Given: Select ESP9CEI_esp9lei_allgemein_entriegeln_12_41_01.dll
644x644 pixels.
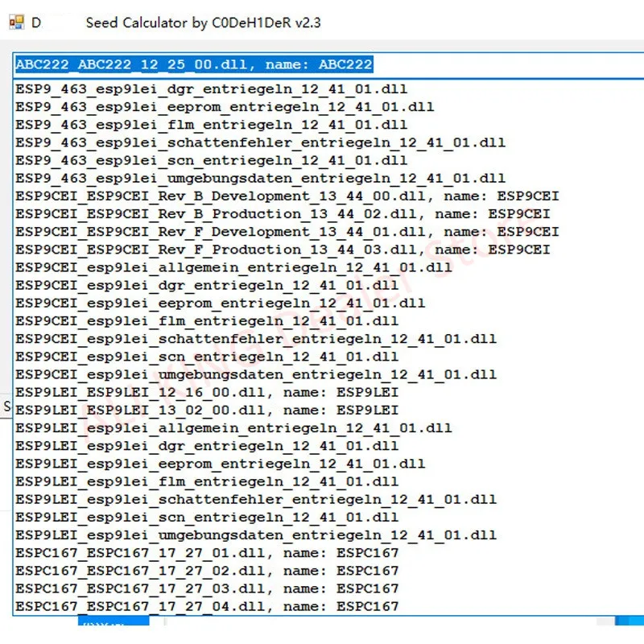Looking at the screenshot, I should tap(233, 268).
